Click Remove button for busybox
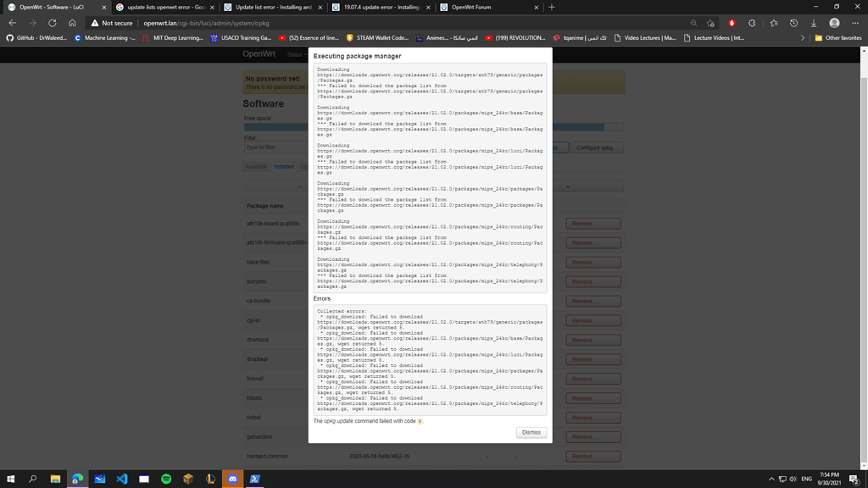The height and width of the screenshot is (488, 868). tap(593, 281)
